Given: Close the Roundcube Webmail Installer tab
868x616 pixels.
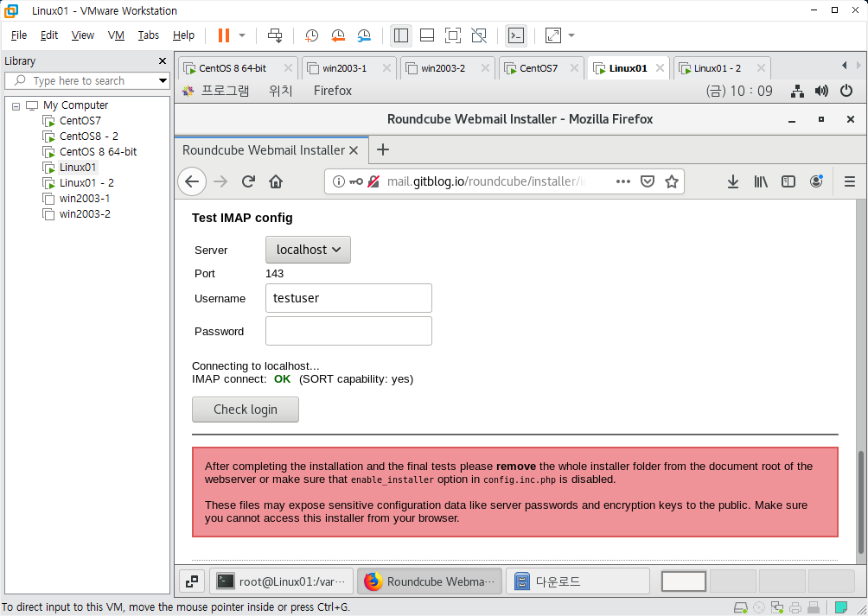Looking at the screenshot, I should [354, 149].
